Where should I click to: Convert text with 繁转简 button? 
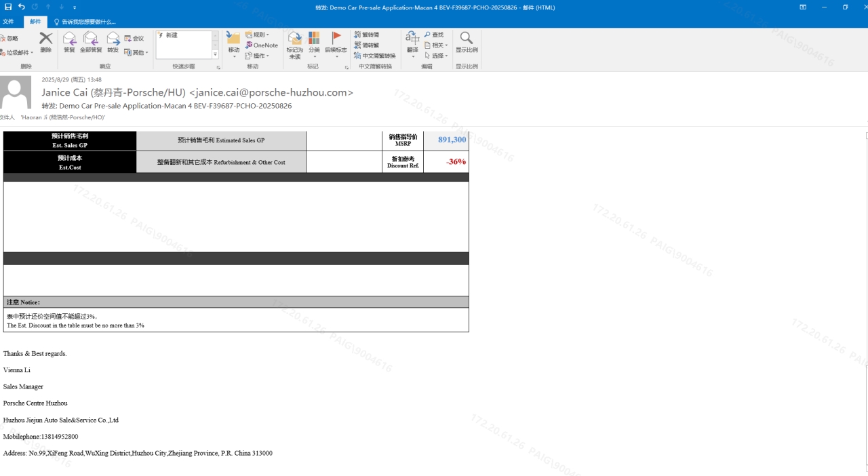click(x=367, y=35)
